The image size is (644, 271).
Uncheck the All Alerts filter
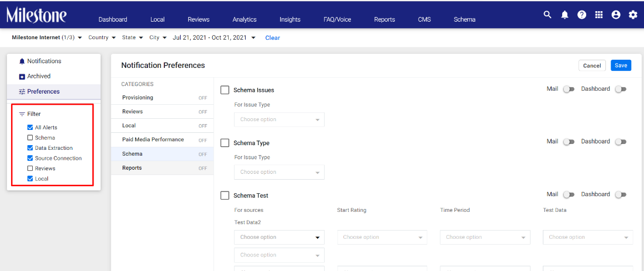(30, 128)
